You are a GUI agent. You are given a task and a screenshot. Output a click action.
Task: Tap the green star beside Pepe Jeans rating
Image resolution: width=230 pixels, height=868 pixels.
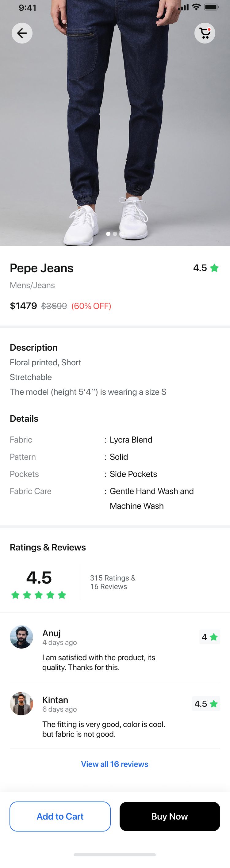coord(214,268)
